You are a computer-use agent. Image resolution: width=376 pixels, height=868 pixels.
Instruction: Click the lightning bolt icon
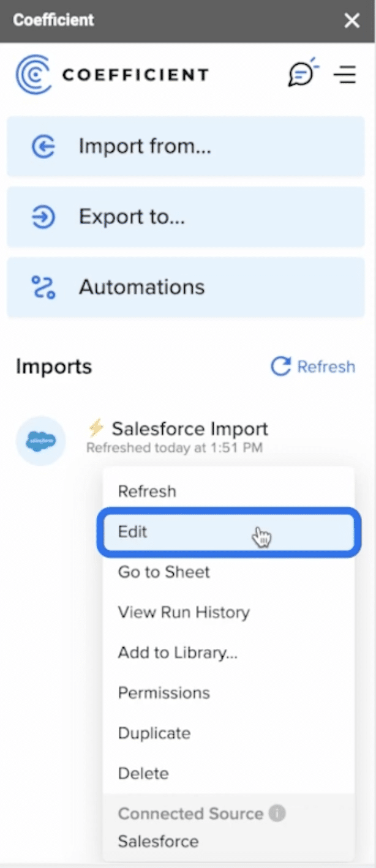(x=96, y=428)
